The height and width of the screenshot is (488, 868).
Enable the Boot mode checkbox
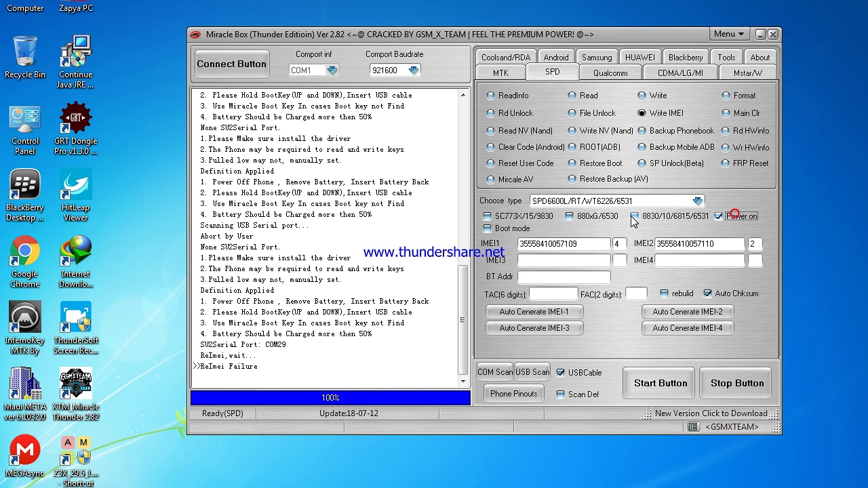tap(487, 228)
